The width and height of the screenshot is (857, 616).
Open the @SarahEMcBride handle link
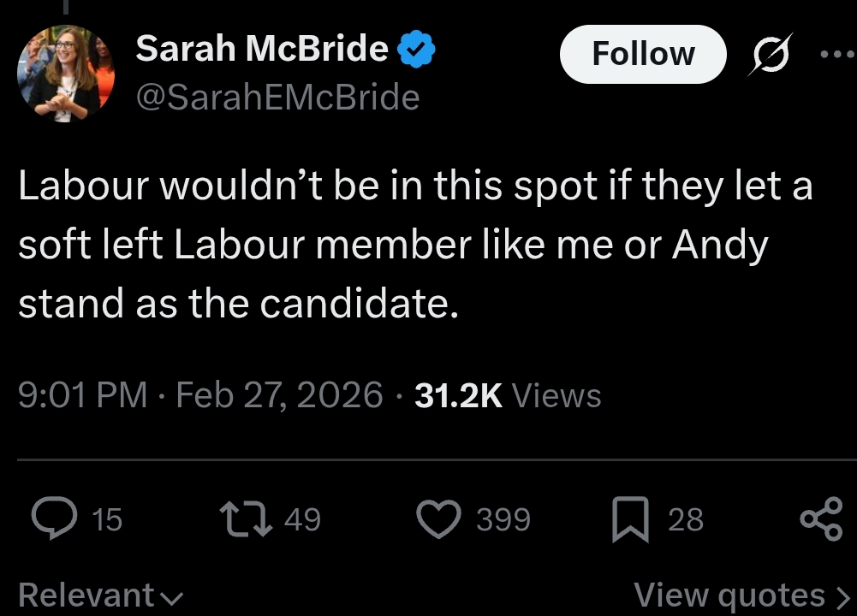point(277,98)
